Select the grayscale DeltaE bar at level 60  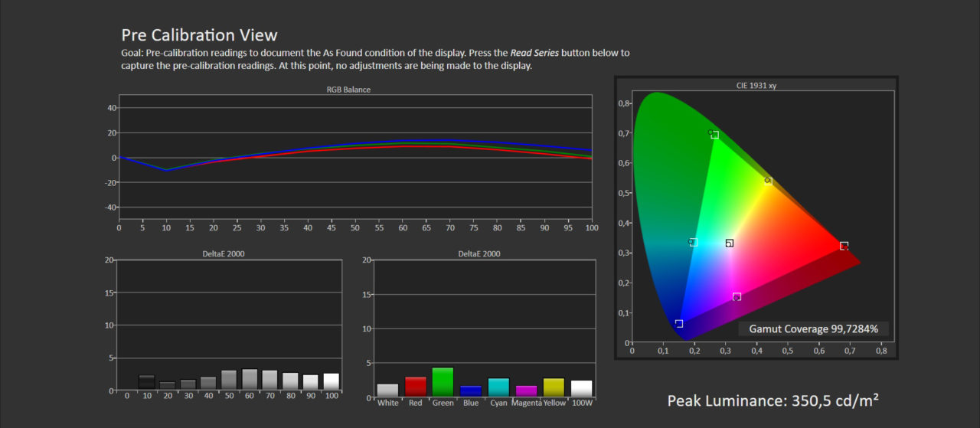250,380
